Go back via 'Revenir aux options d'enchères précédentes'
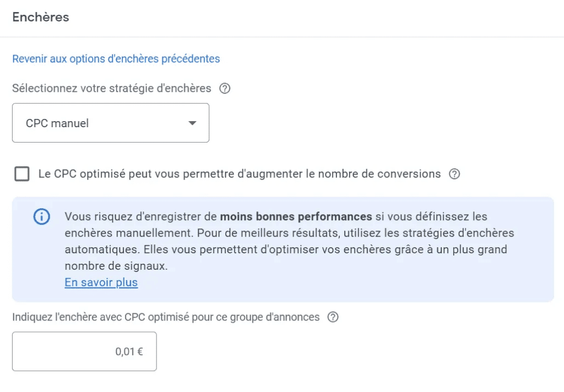This screenshot has height=392, width=564. click(x=116, y=59)
